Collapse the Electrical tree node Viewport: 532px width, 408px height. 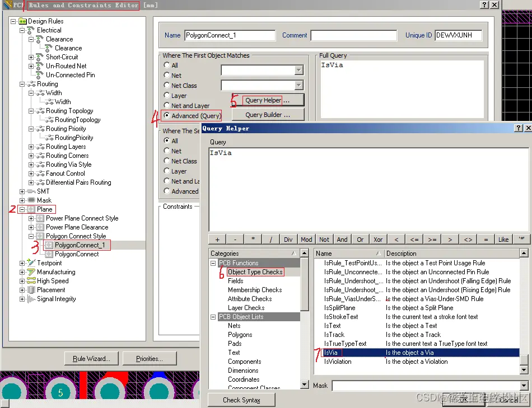point(22,30)
